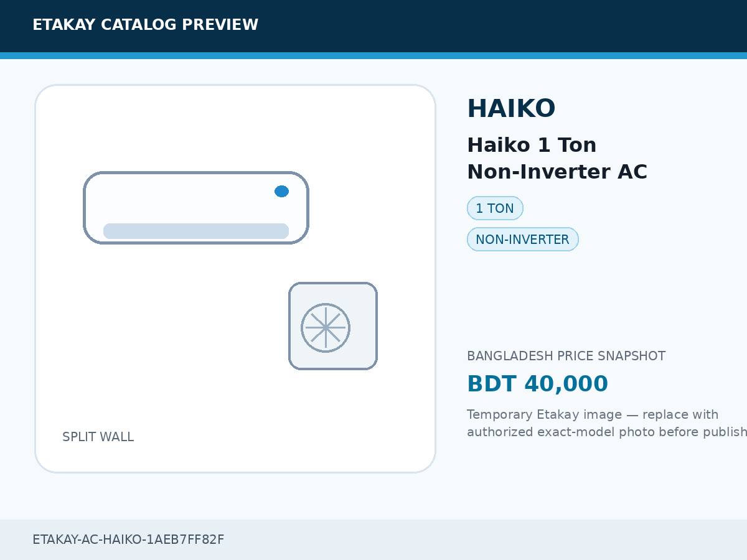
Task: Select the product ID ETAKAY-AC-HAIKO-1AEB7FF82F
Action: pos(128,539)
